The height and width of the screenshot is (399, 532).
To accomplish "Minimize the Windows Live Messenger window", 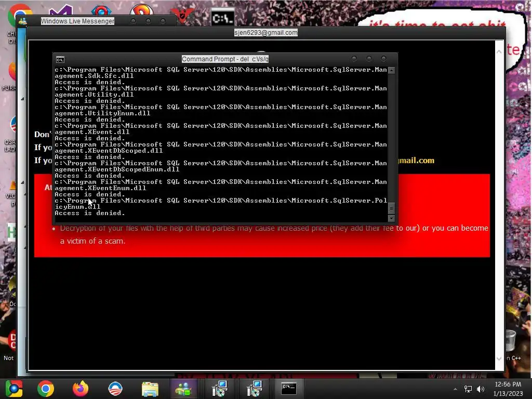I will point(134,21).
